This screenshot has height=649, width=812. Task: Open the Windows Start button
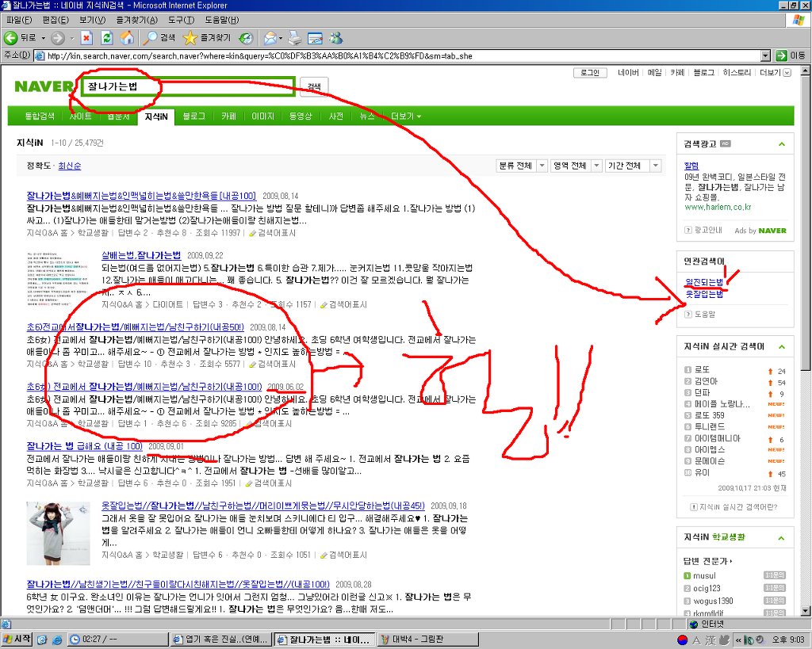click(x=16, y=639)
